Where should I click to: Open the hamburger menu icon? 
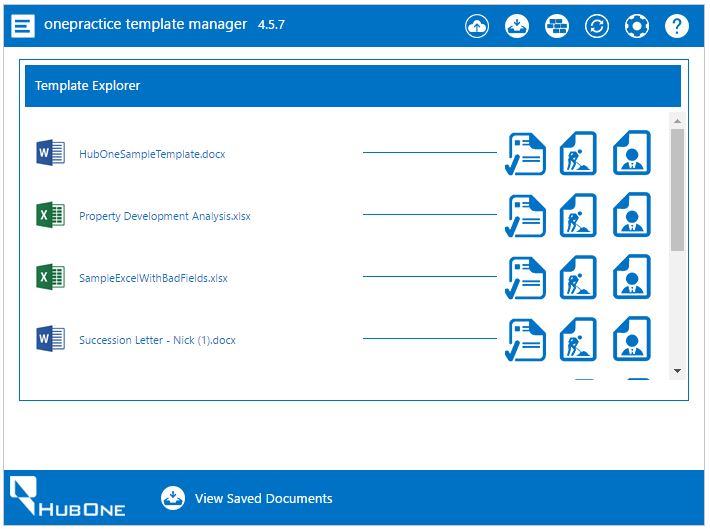(23, 26)
